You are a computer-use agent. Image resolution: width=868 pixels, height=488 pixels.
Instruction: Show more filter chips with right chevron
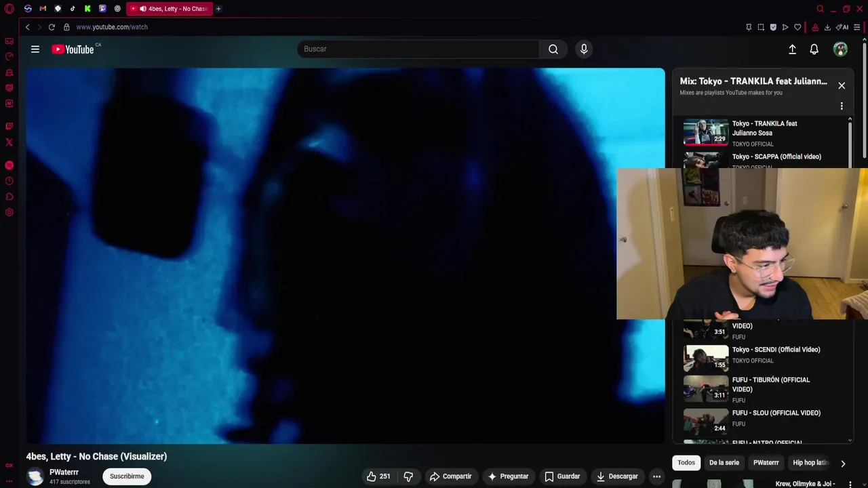click(x=843, y=464)
